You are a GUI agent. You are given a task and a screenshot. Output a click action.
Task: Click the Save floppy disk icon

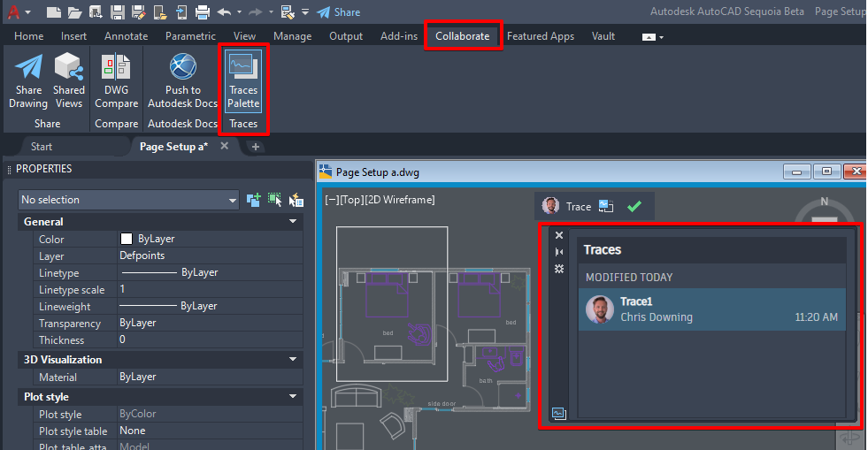click(x=117, y=11)
